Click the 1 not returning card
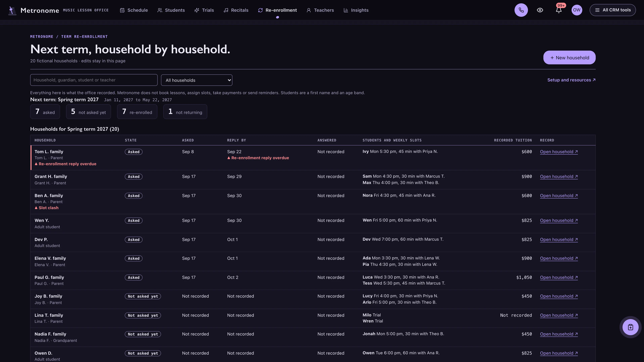Viewport: 644px width, 362px height. point(185,112)
